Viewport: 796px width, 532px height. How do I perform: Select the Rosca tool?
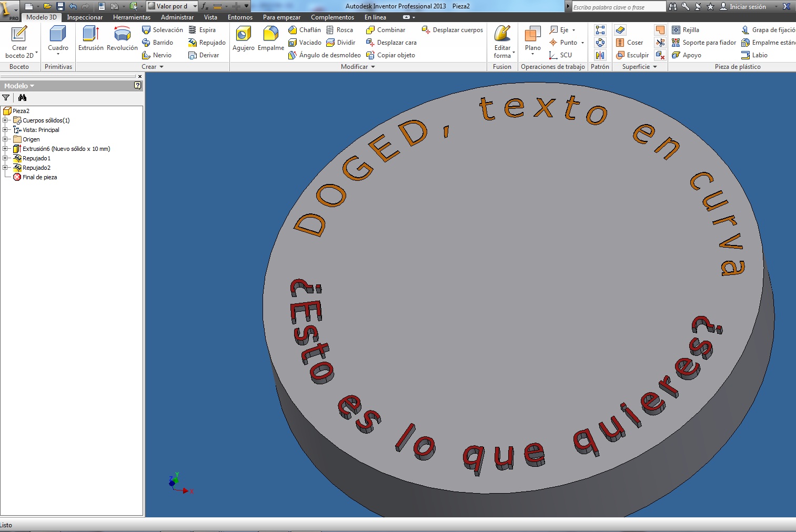[339, 30]
